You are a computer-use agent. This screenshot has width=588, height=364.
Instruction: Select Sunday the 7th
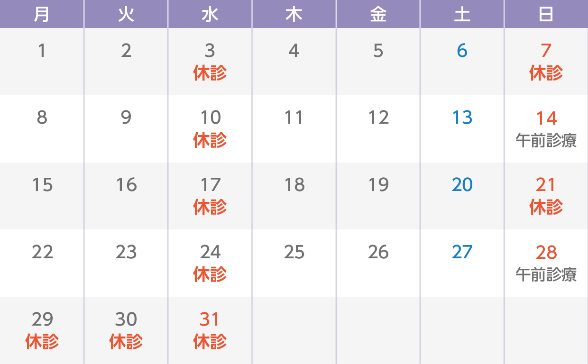pos(546,51)
